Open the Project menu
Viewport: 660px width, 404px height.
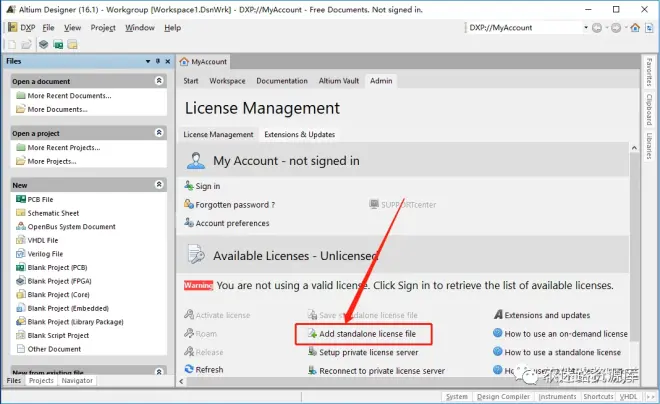[103, 27]
